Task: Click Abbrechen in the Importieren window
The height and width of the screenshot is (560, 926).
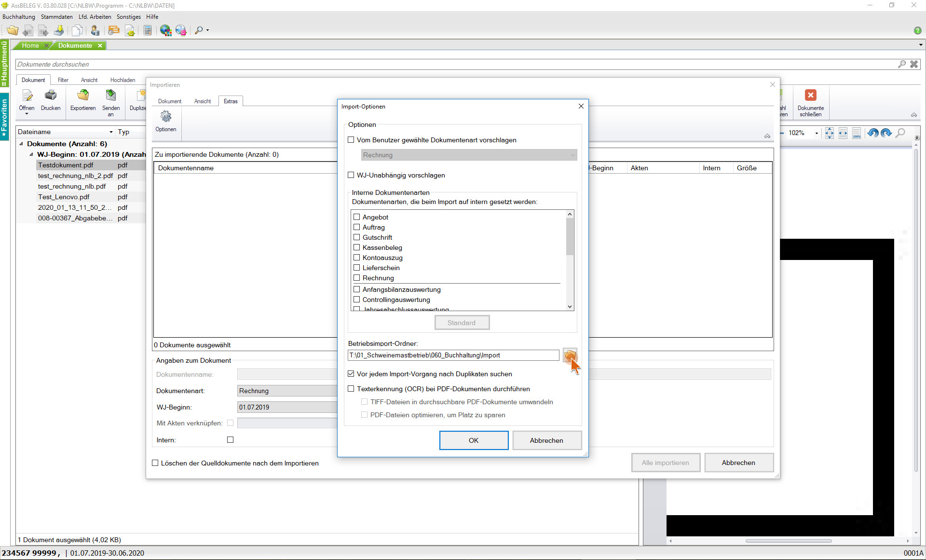Action: click(738, 463)
